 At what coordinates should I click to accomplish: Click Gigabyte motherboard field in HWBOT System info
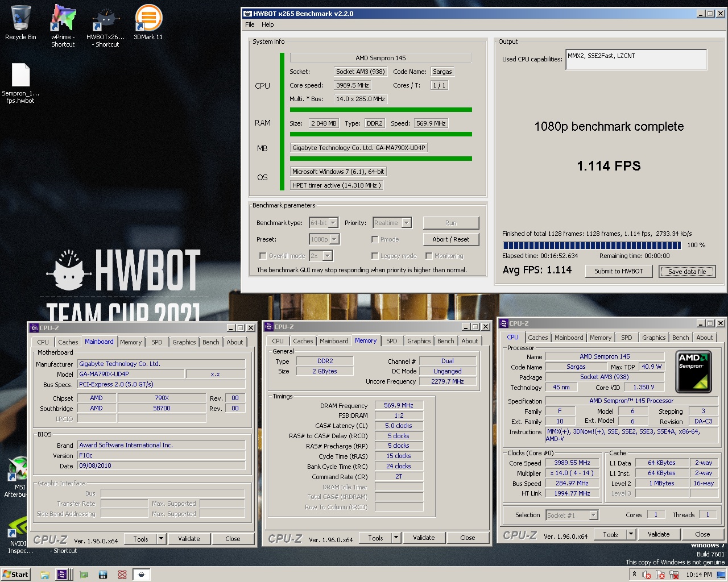(359, 148)
